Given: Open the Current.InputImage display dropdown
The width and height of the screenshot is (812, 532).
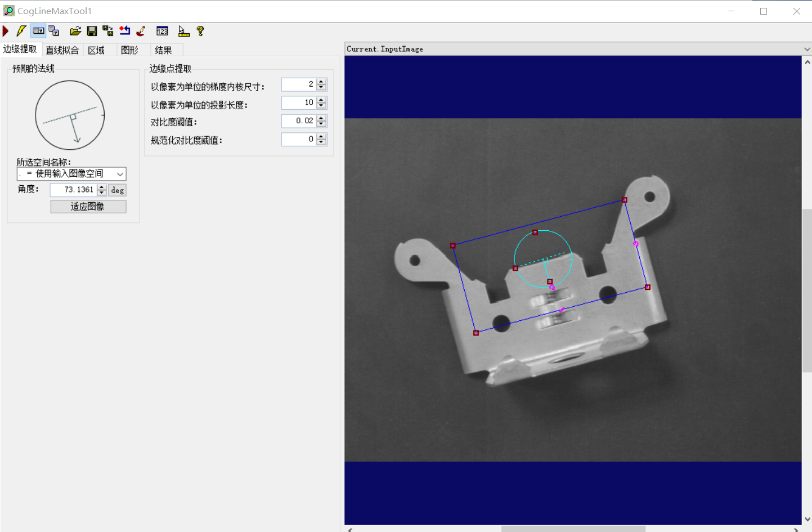Looking at the screenshot, I should pyautogui.click(x=805, y=49).
